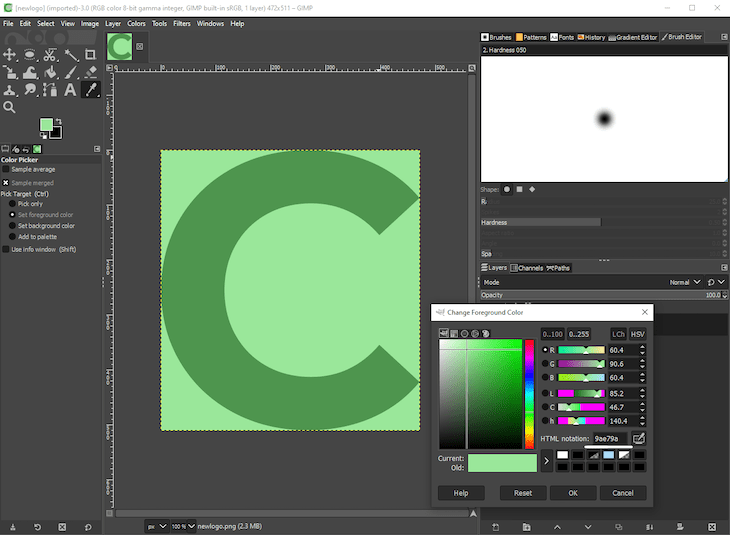Choose the Eraser tool
The image size is (730, 535).
pyautogui.click(x=91, y=72)
